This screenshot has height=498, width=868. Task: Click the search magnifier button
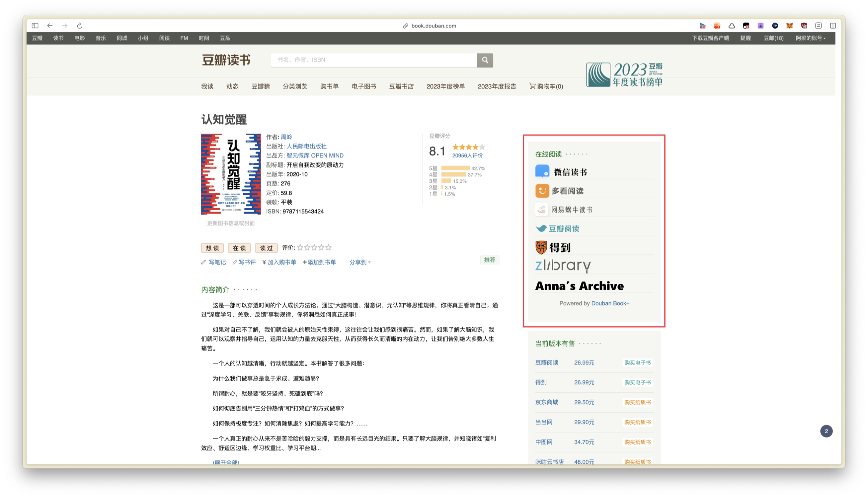[485, 60]
